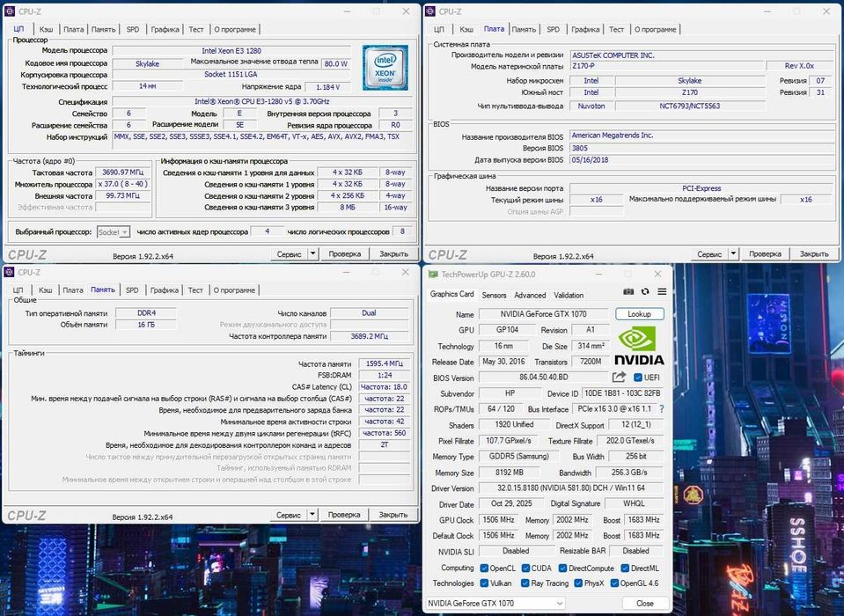This screenshot has height=616, width=844.
Task: Click the Memory Type value GDDR5 (Samsung)
Action: (519, 456)
